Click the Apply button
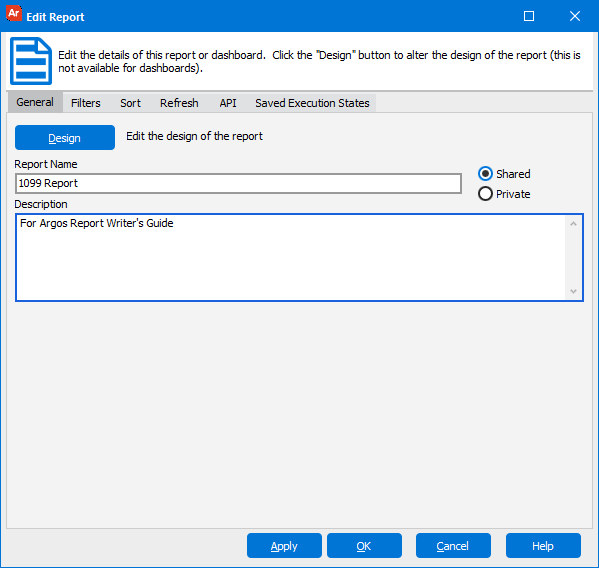The width and height of the screenshot is (599, 568). [x=284, y=545]
